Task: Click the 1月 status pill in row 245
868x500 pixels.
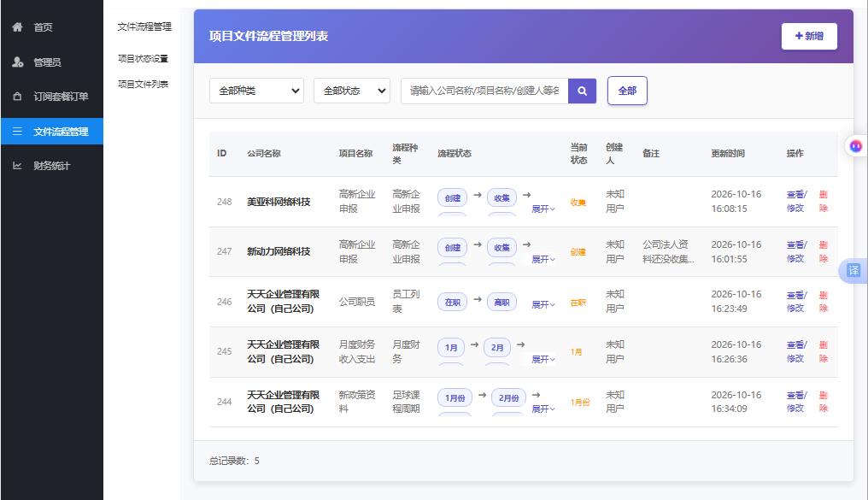Action: pos(451,348)
